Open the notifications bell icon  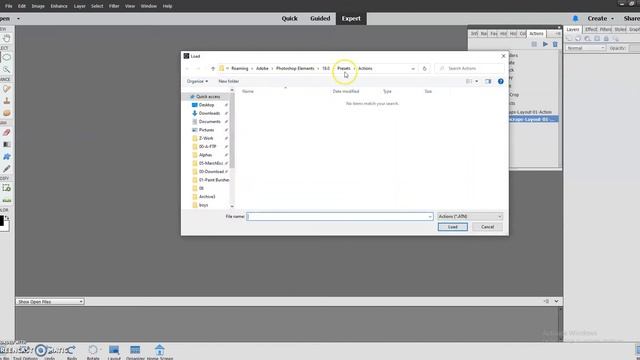(575, 18)
